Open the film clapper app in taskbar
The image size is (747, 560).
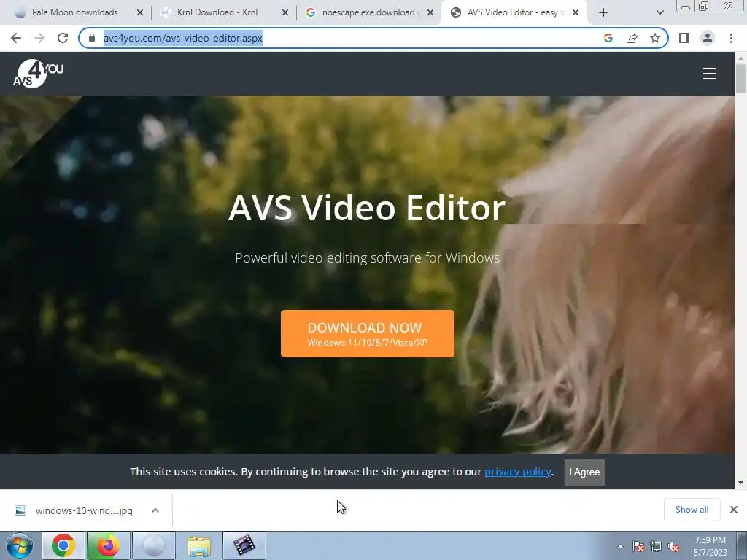(x=244, y=545)
